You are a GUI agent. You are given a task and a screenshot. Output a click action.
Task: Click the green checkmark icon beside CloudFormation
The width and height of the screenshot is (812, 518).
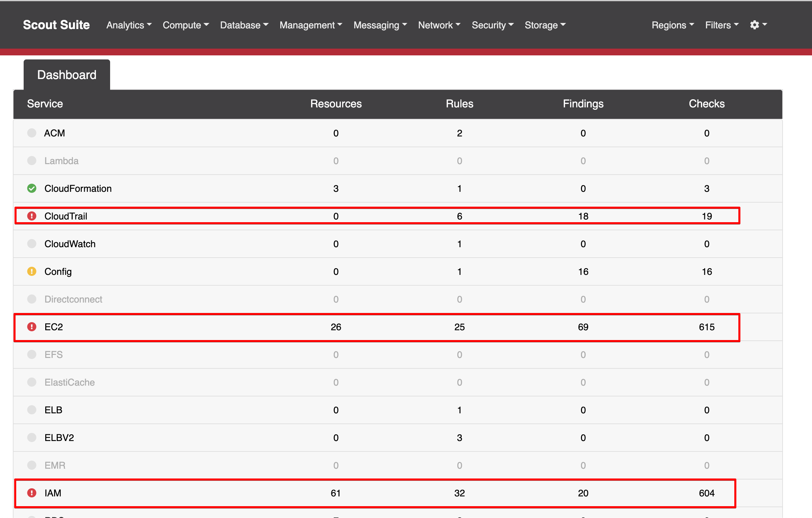tap(32, 188)
